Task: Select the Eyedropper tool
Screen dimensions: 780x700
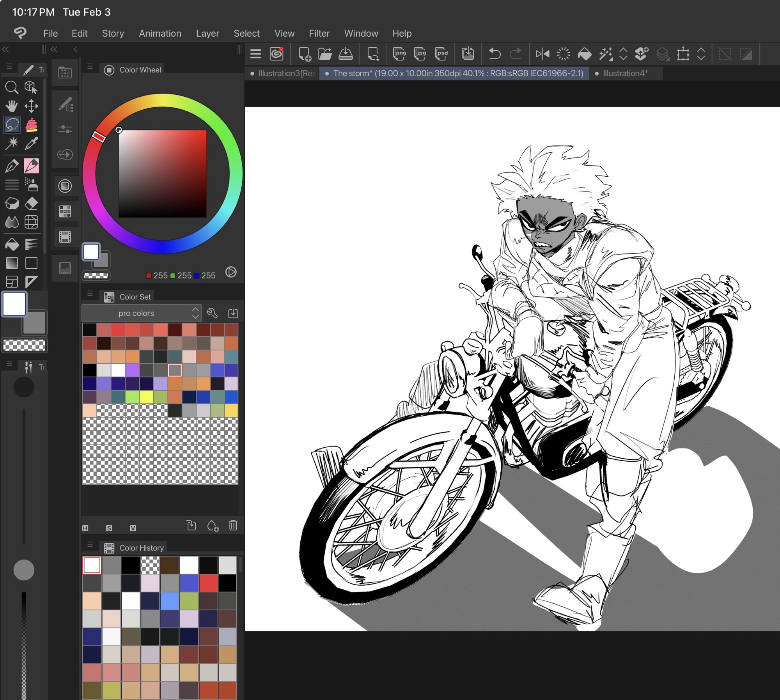Action: click(x=31, y=143)
